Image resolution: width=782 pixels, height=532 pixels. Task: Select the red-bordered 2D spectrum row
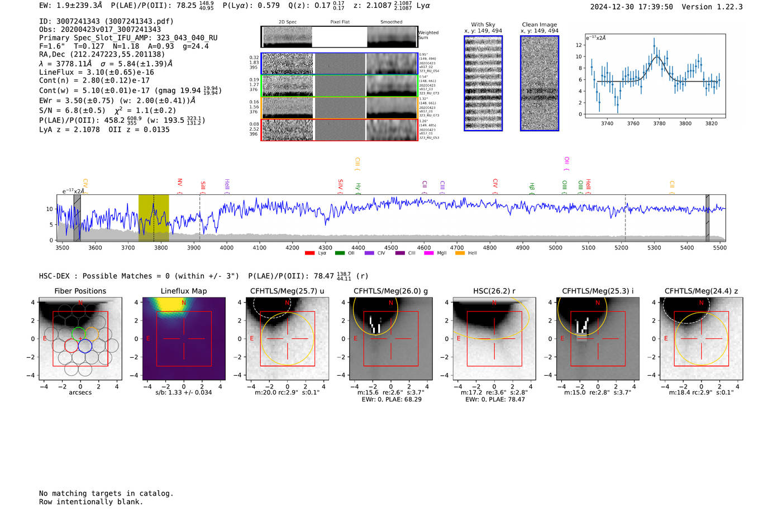pyautogui.click(x=339, y=130)
